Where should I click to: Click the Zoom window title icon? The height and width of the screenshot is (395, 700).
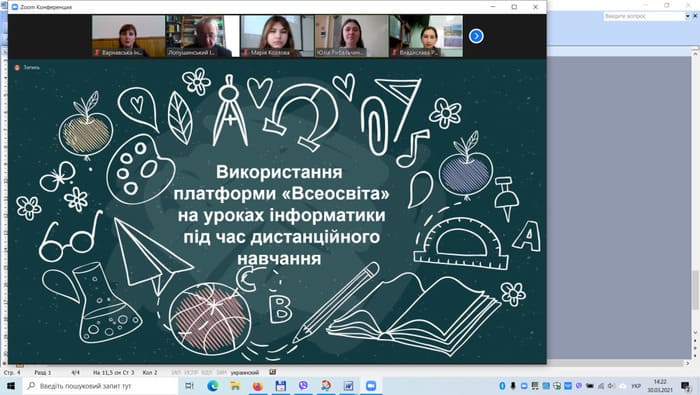[x=15, y=7]
